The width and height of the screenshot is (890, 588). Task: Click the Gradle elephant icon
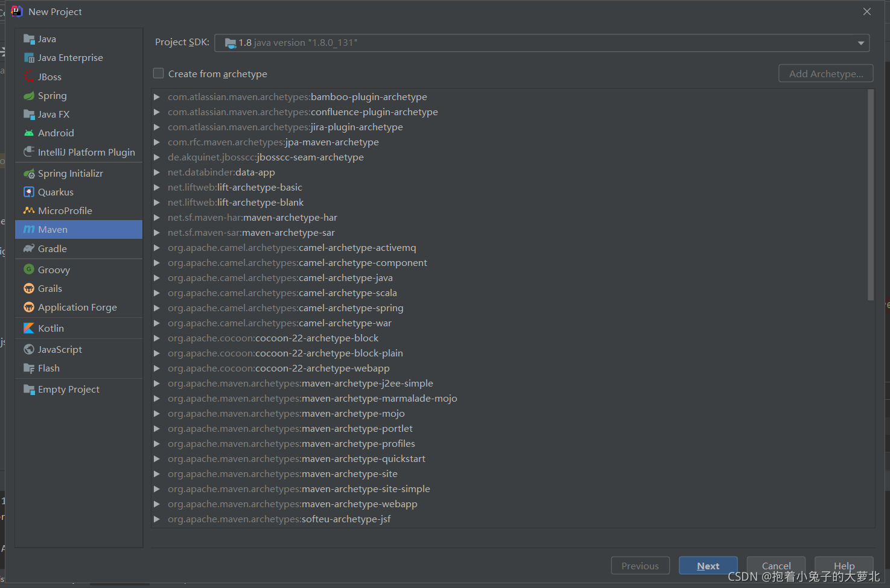(x=29, y=248)
